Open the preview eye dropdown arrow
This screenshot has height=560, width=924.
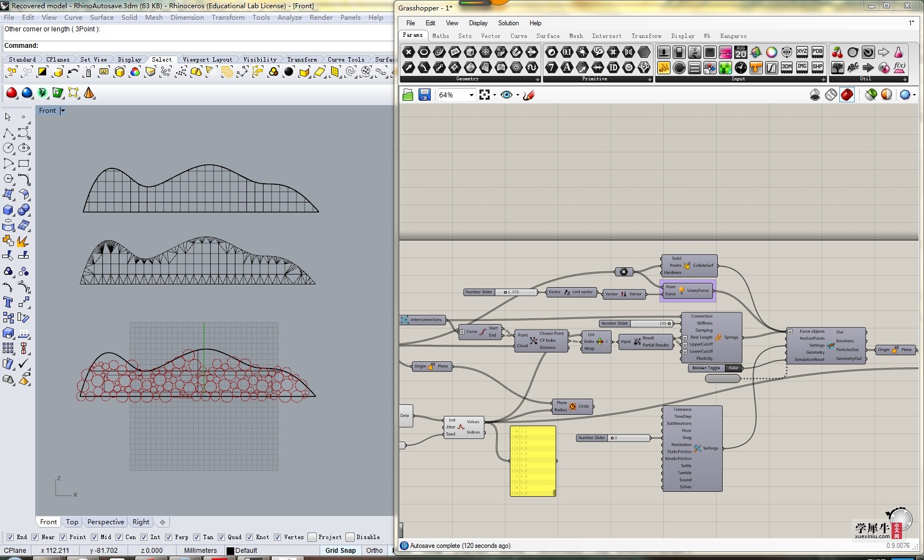click(x=518, y=95)
